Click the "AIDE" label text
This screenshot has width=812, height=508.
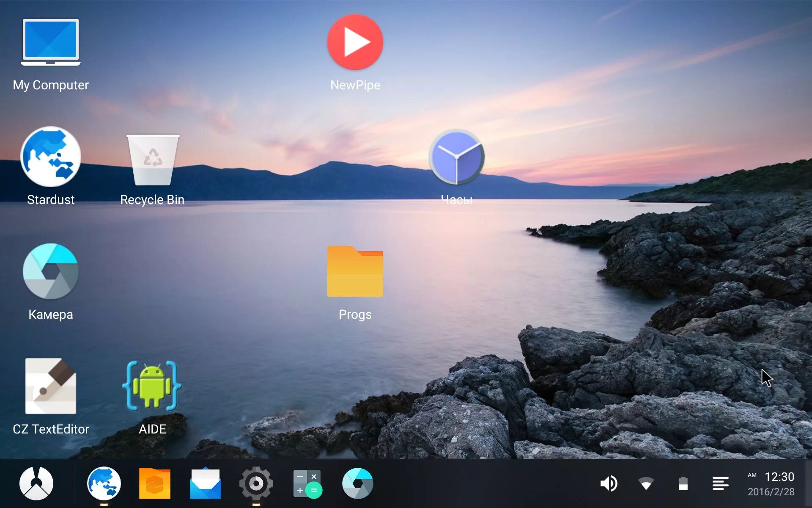click(x=152, y=429)
